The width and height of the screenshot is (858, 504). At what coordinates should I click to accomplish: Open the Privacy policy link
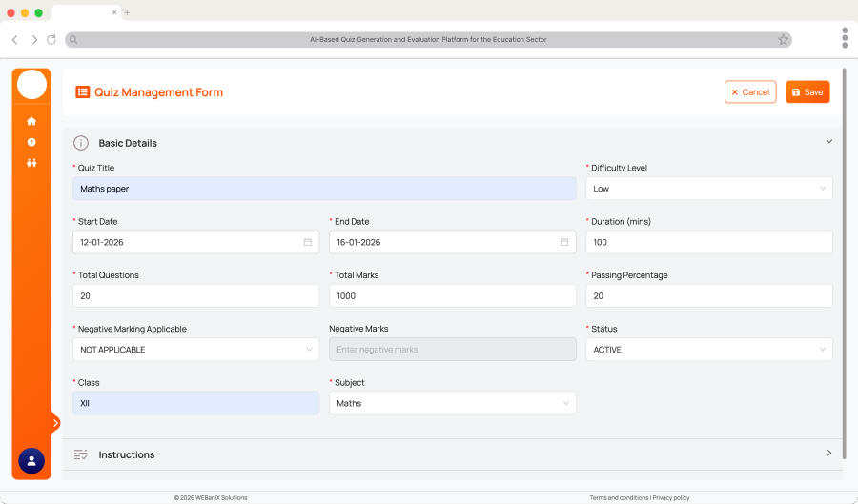point(670,497)
